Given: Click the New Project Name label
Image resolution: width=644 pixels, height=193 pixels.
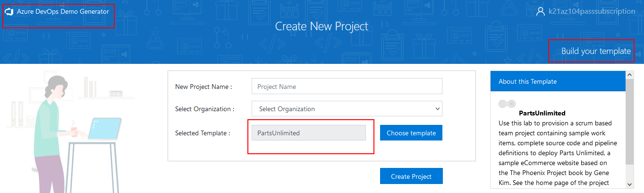Looking at the screenshot, I should [x=203, y=87].
